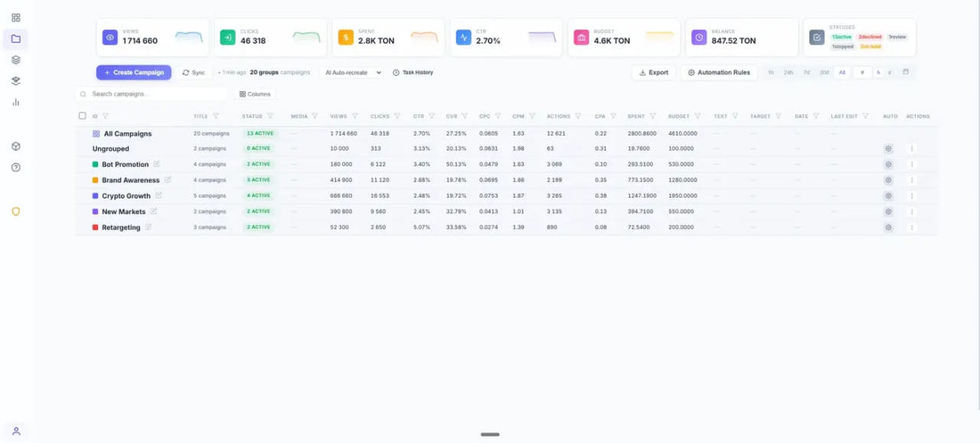
Task: Edit the New Markets group name
Action: pos(153,211)
